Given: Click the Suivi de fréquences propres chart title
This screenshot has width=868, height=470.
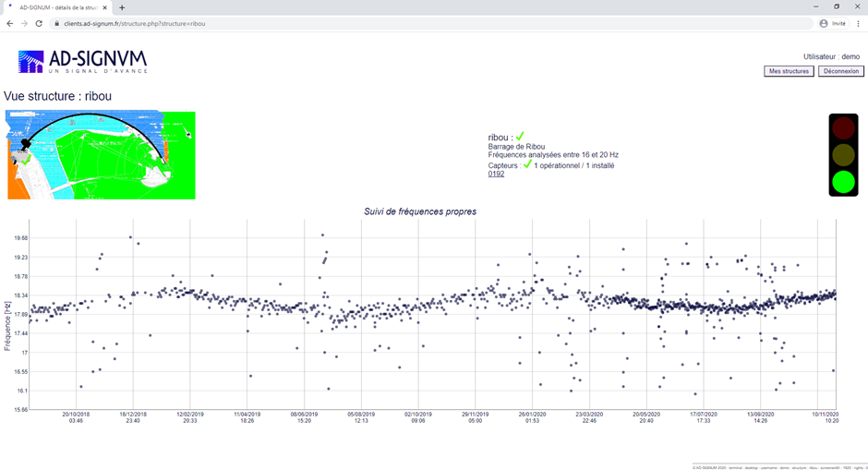Looking at the screenshot, I should [420, 211].
